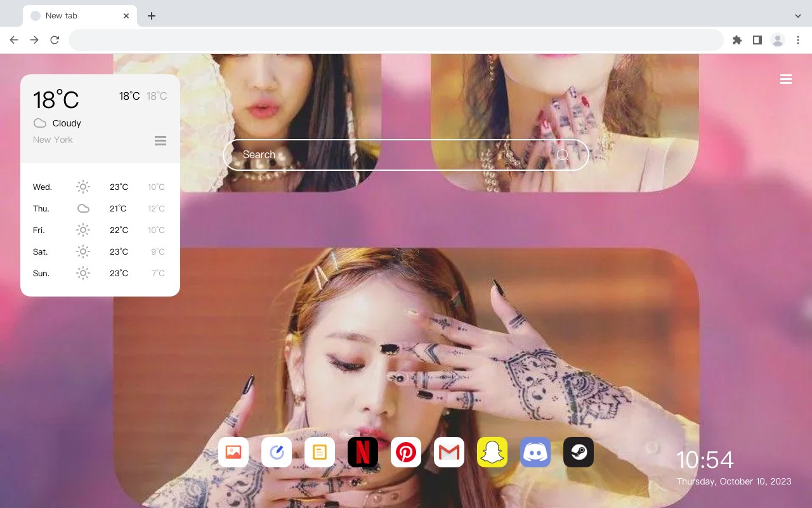Click the Sat. day label
Image resolution: width=812 pixels, height=508 pixels.
click(x=41, y=251)
